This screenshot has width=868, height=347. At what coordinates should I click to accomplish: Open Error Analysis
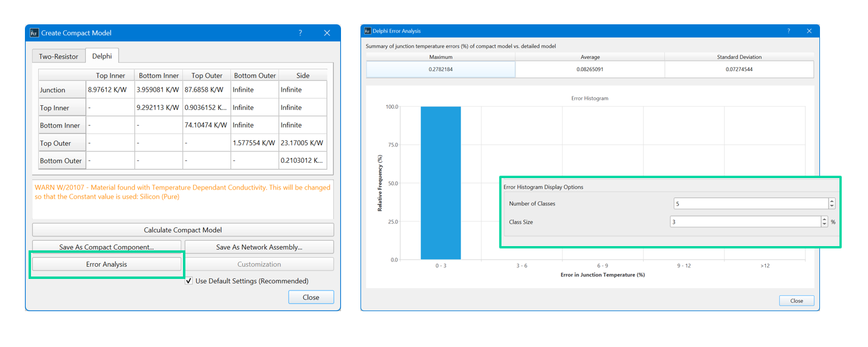(106, 264)
